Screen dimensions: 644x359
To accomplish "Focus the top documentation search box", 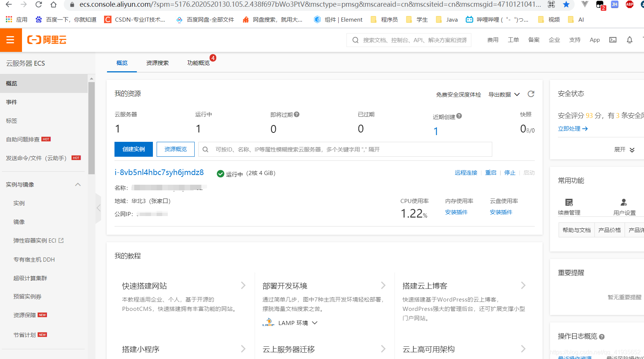I will 409,40.
